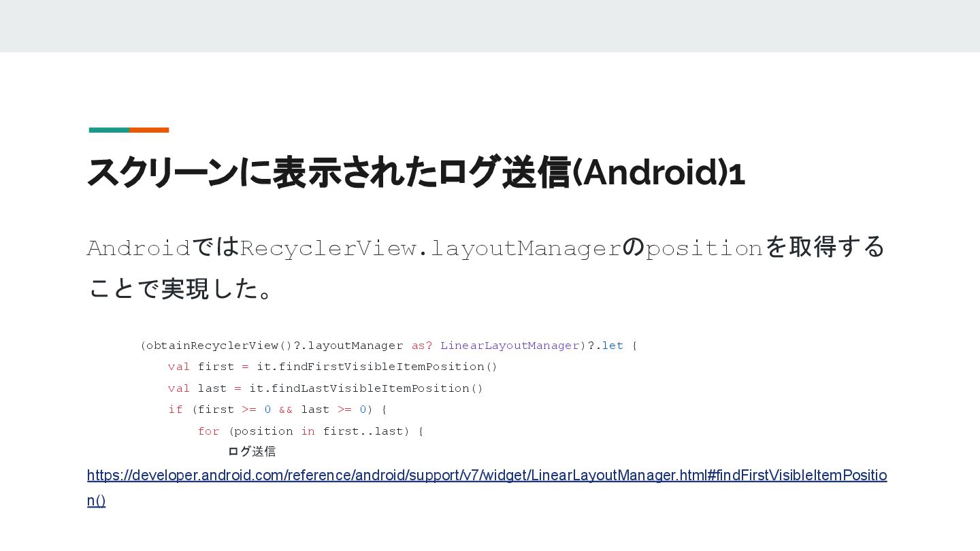Click the body sentence starting with 'Androidでは'

pyautogui.click(x=486, y=247)
